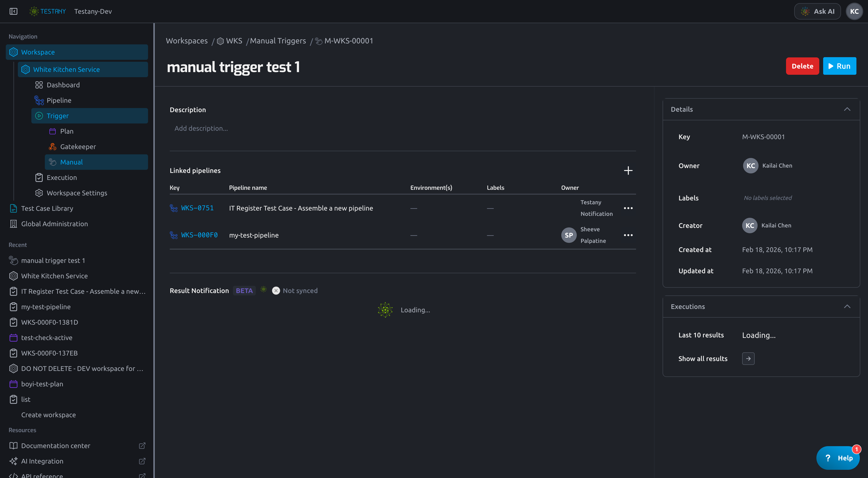The image size is (868, 478).
Task: Click the Add description field
Action: [403, 129]
